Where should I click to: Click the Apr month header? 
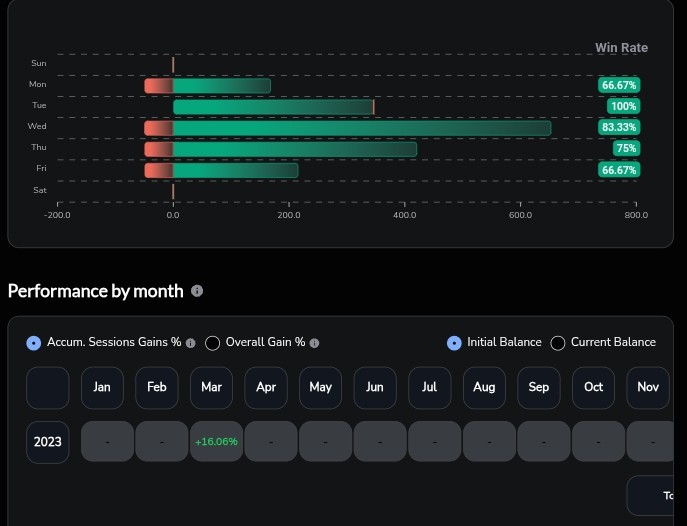pos(266,388)
